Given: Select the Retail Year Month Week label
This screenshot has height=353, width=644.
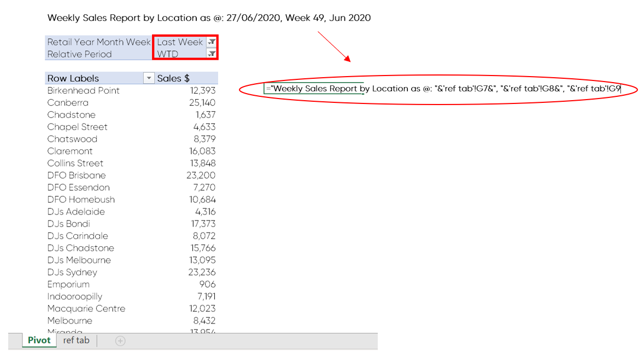Looking at the screenshot, I should click(99, 42).
